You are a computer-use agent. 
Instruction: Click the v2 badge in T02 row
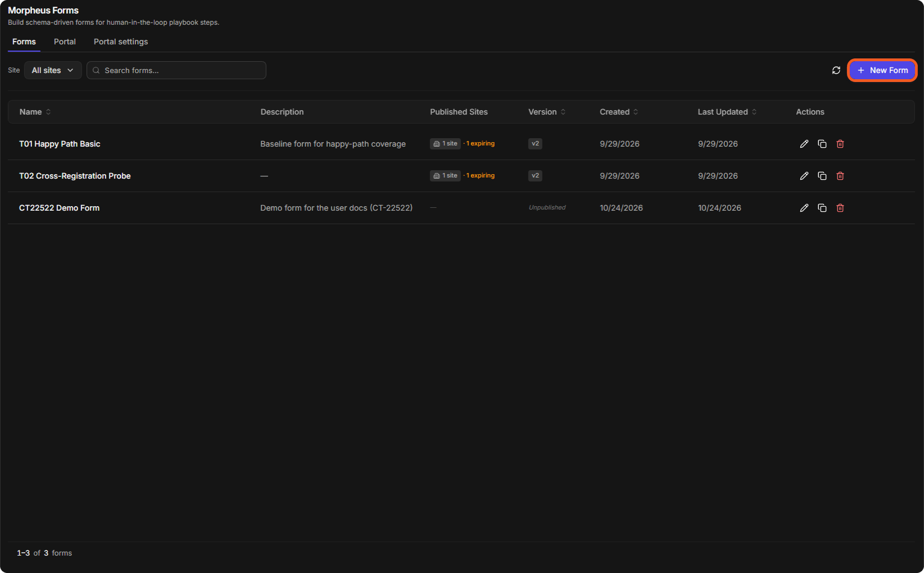[535, 176]
